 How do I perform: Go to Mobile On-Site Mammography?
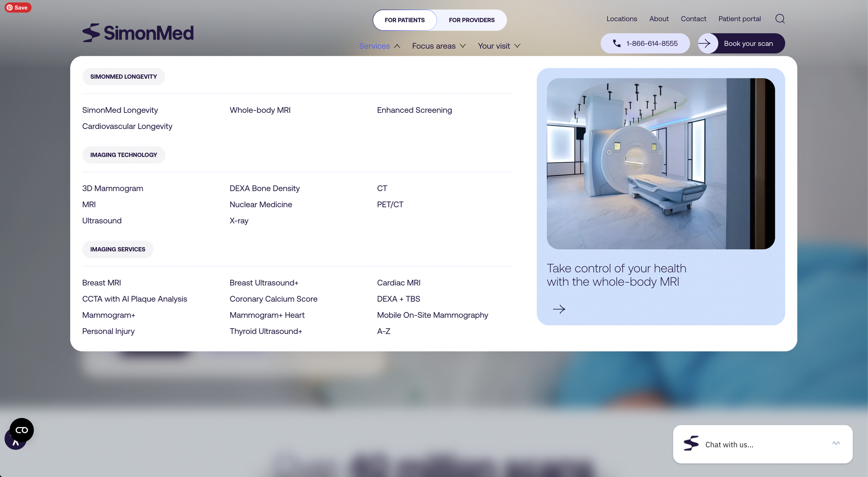[x=432, y=315]
